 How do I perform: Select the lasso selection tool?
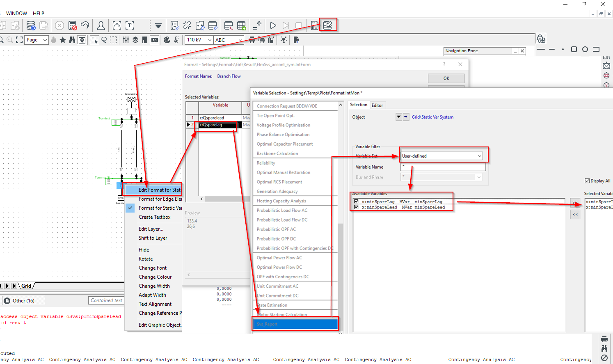point(104,40)
